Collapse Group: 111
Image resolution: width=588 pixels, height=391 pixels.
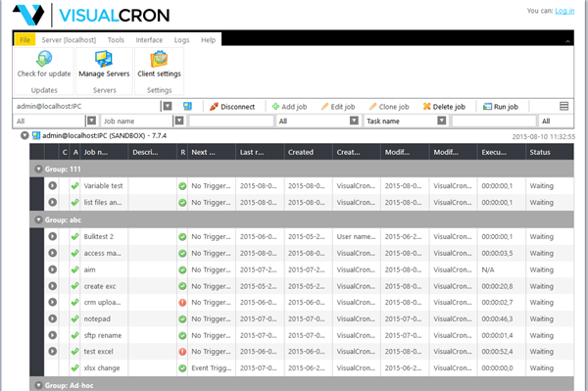(x=38, y=170)
